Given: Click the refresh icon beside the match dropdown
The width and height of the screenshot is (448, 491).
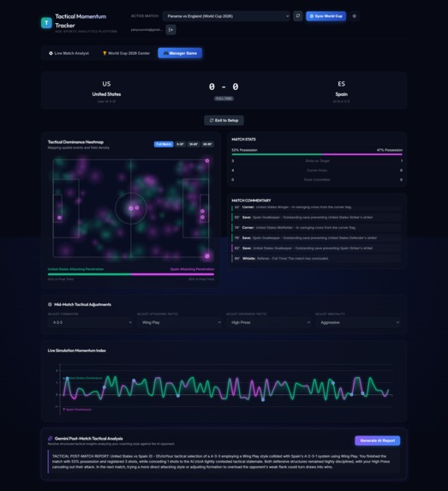Looking at the screenshot, I should click(x=298, y=16).
